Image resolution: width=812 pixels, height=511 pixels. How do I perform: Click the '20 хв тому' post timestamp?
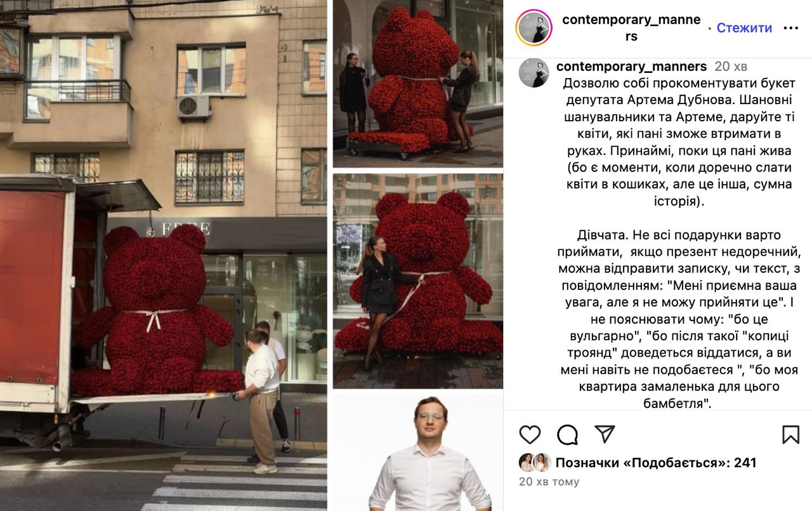pos(549,482)
